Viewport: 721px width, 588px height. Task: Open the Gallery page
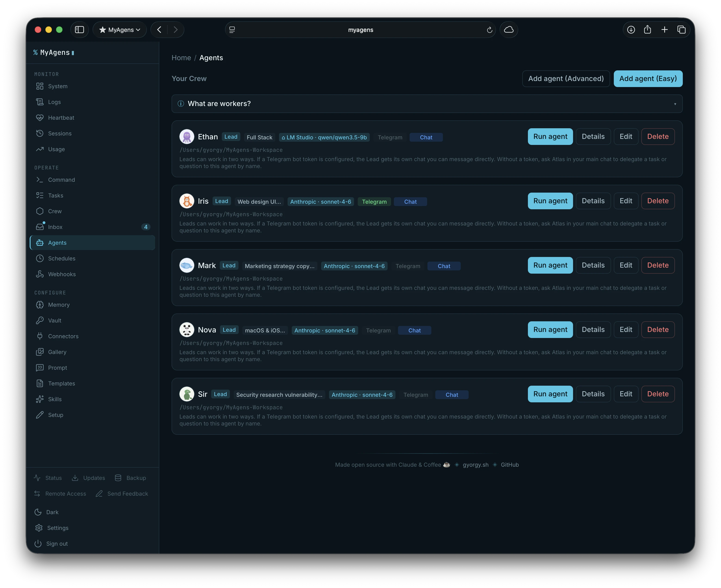tap(92, 352)
